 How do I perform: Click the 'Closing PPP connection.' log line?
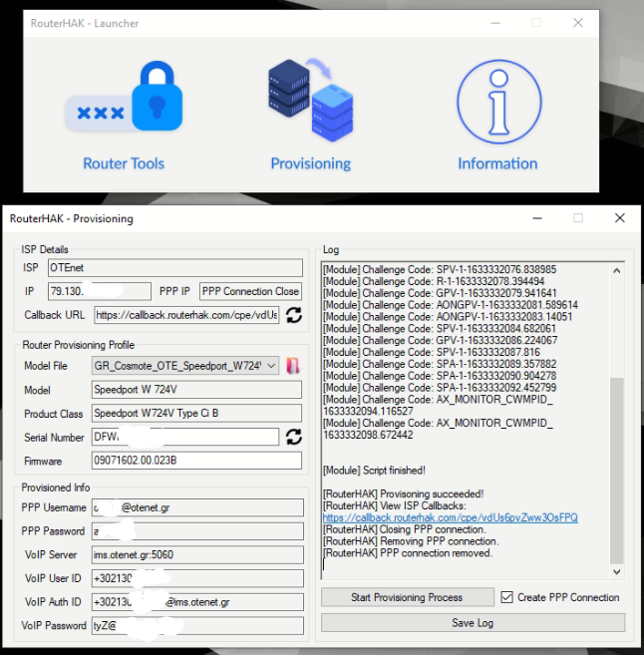405,529
